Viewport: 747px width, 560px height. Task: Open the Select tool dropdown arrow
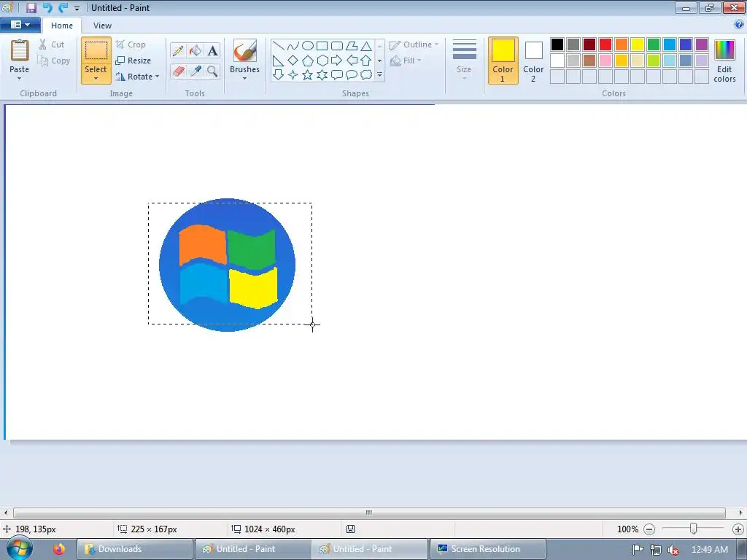96,79
